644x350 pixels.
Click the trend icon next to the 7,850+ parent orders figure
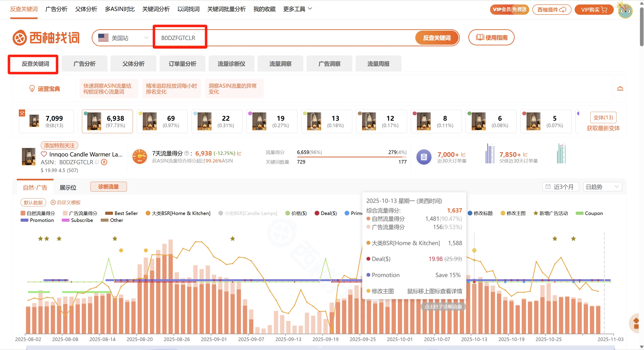pyautogui.click(x=525, y=154)
